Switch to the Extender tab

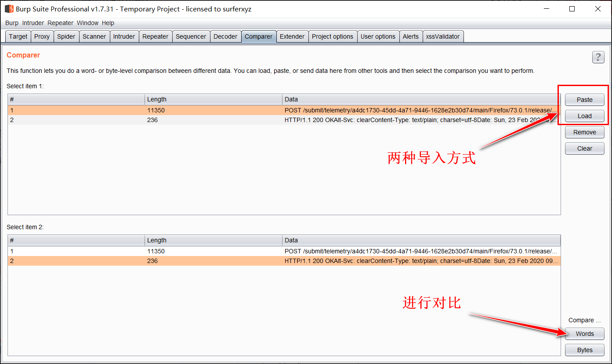[292, 36]
